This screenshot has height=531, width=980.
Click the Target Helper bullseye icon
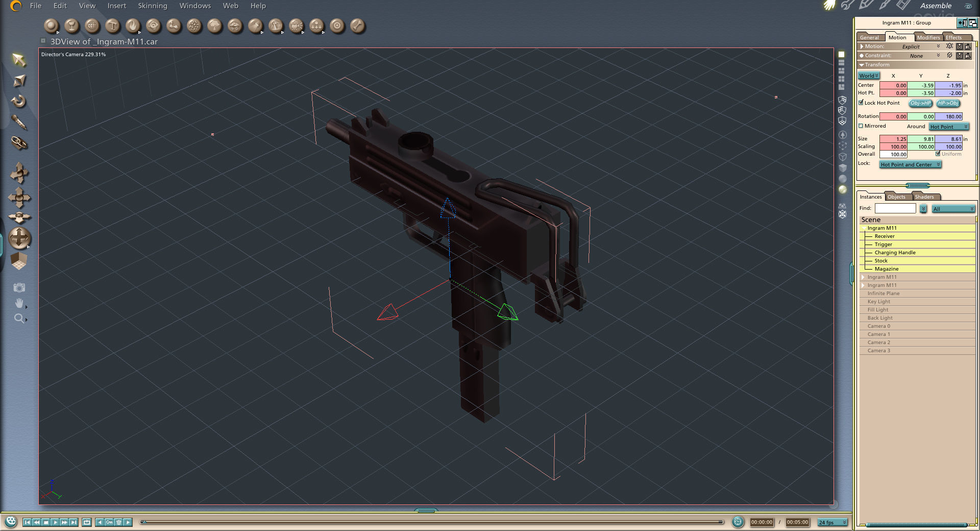[x=337, y=26]
